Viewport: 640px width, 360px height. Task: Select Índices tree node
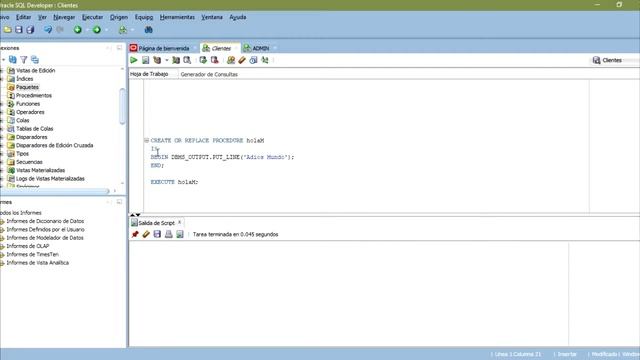click(x=24, y=79)
